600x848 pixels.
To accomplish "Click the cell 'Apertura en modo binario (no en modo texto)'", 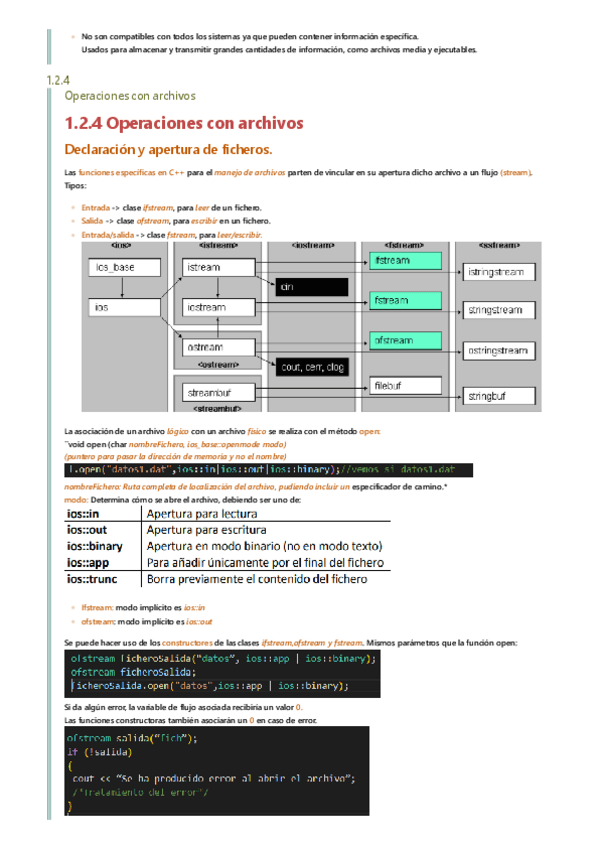I will [x=265, y=546].
